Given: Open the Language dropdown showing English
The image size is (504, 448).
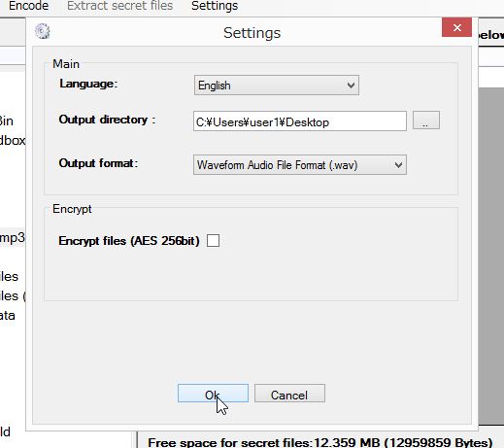Looking at the screenshot, I should click(x=277, y=86).
